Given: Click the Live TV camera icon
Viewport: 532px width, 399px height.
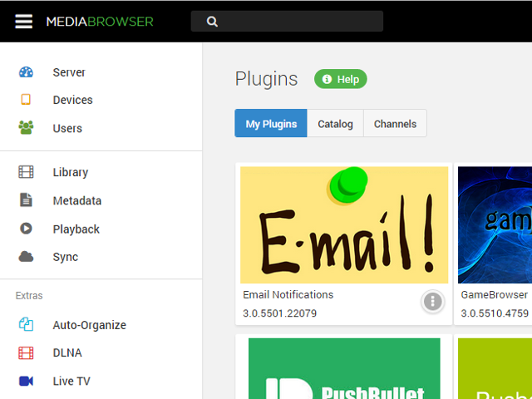Looking at the screenshot, I should coord(26,381).
